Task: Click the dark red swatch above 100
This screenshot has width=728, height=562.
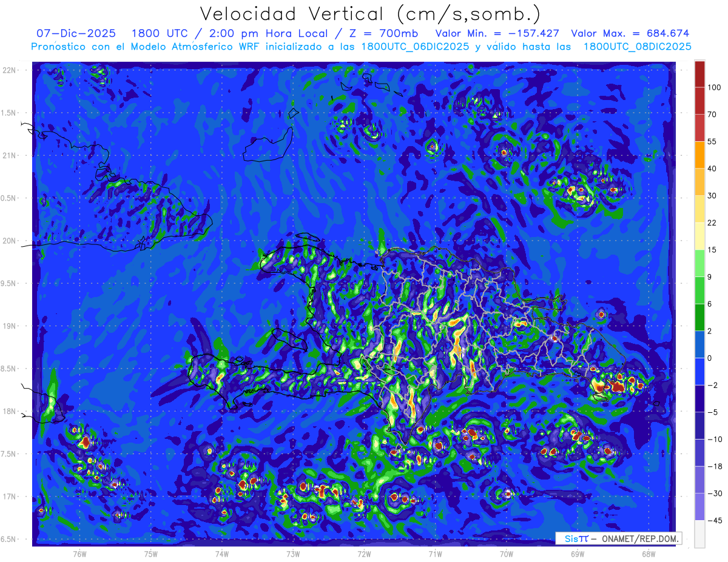Action: click(699, 74)
